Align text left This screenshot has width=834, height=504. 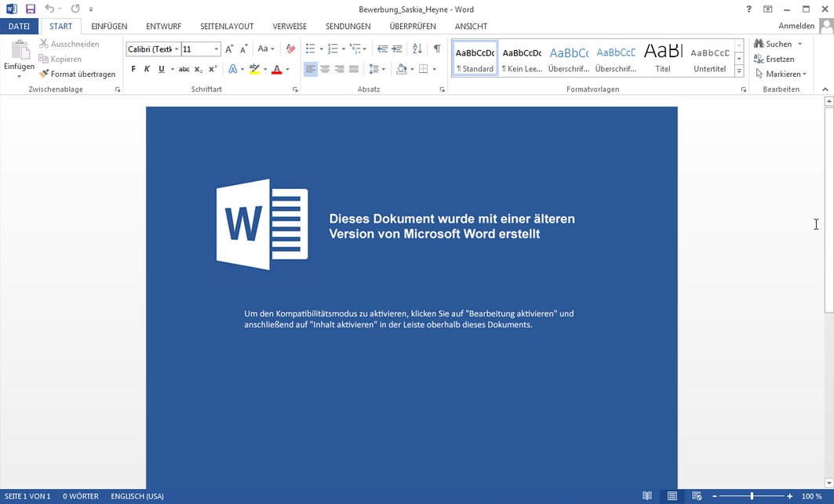point(311,69)
